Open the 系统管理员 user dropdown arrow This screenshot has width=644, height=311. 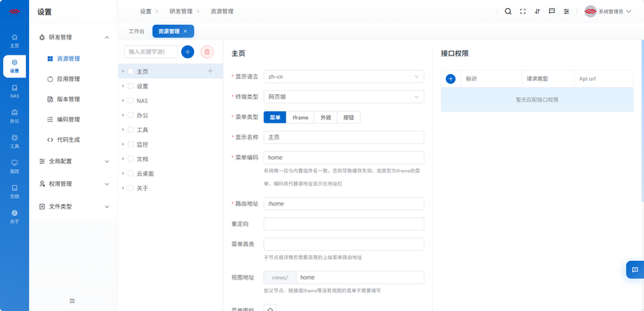click(x=629, y=11)
